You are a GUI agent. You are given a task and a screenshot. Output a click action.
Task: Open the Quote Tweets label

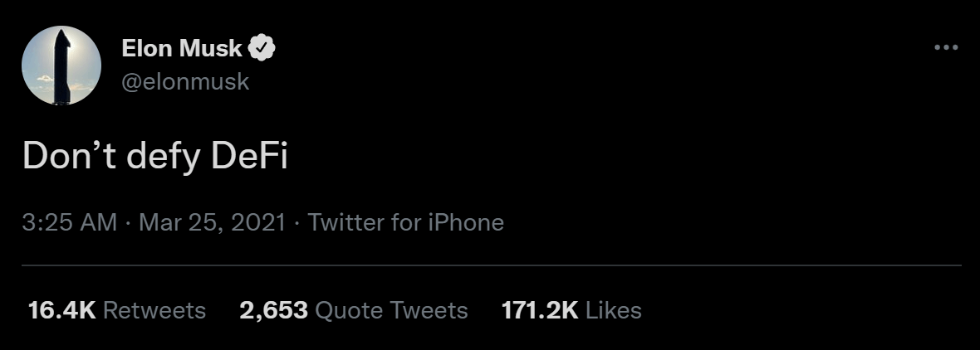pyautogui.click(x=392, y=310)
